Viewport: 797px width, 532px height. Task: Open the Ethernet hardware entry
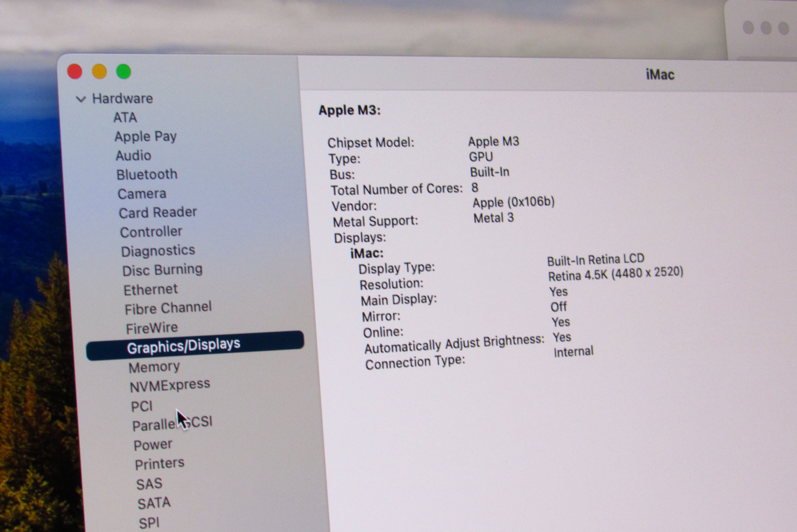[x=150, y=290]
